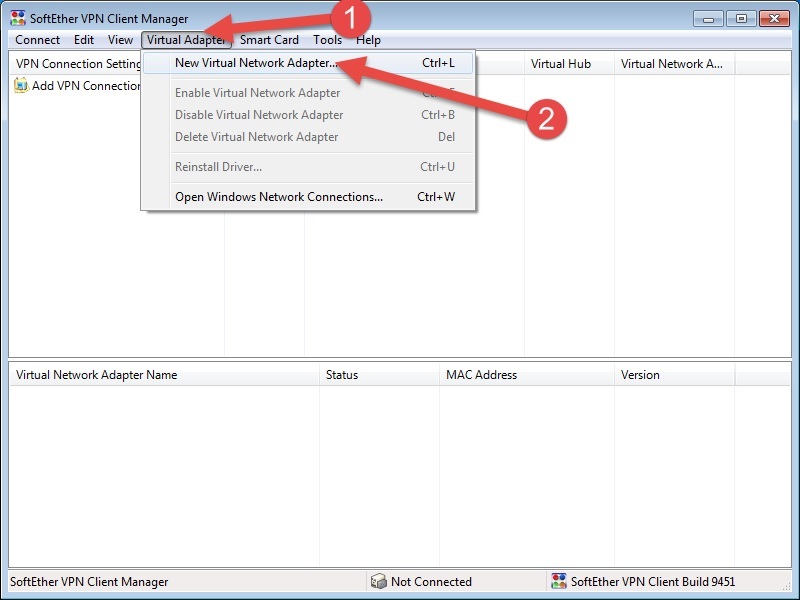Choose Open Windows Network Connections entry
The height and width of the screenshot is (600, 800).
[308, 197]
